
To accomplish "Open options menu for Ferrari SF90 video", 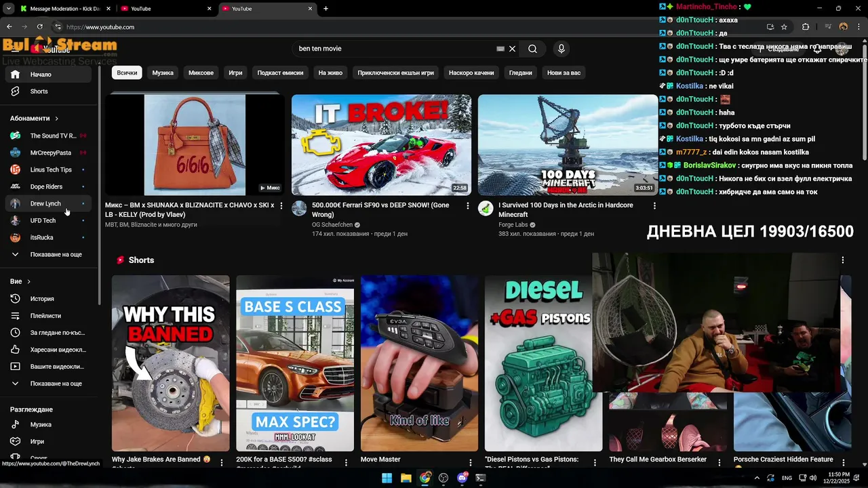I will click(x=467, y=206).
